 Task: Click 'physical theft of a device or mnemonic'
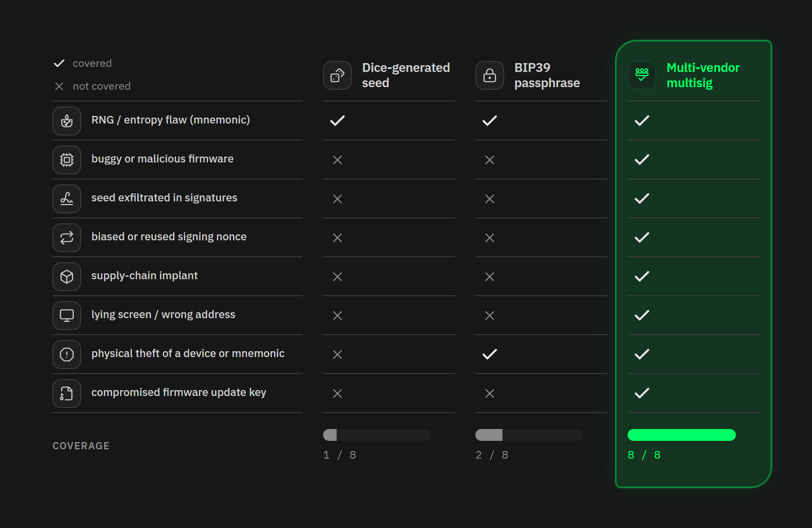188,354
